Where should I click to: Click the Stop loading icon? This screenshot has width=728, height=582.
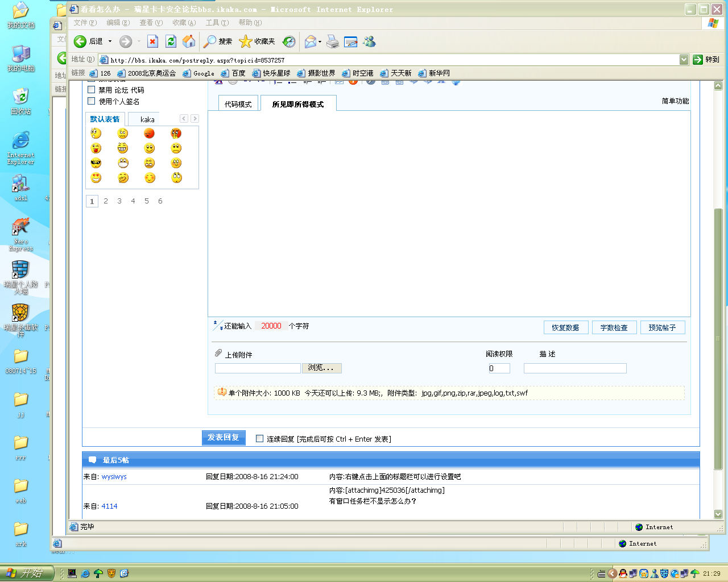[x=152, y=41]
